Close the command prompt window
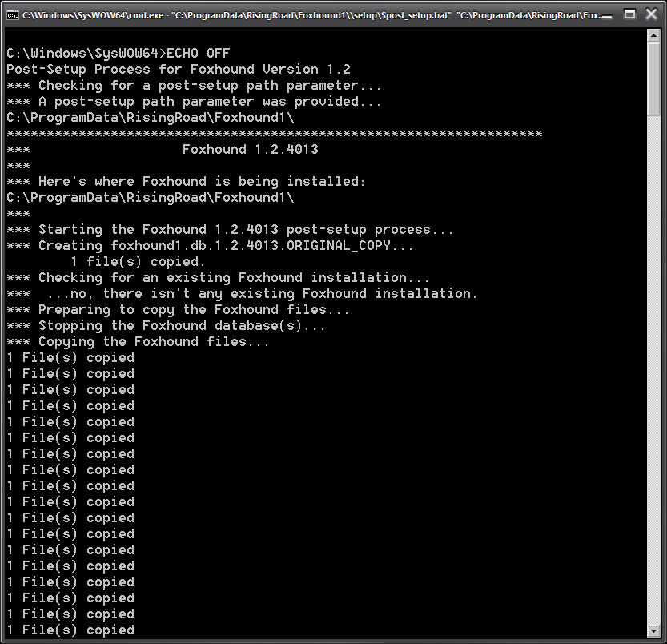Viewport: 667px width, 644px height. pos(651,14)
